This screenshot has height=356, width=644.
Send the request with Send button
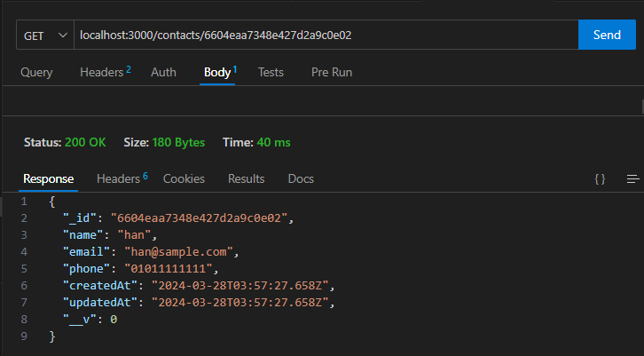point(607,35)
